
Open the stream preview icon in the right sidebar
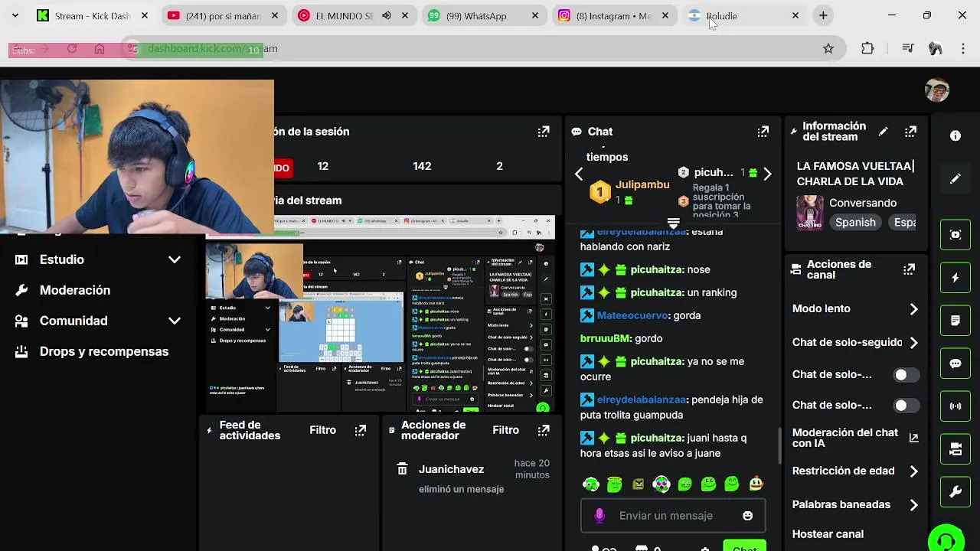(x=955, y=235)
